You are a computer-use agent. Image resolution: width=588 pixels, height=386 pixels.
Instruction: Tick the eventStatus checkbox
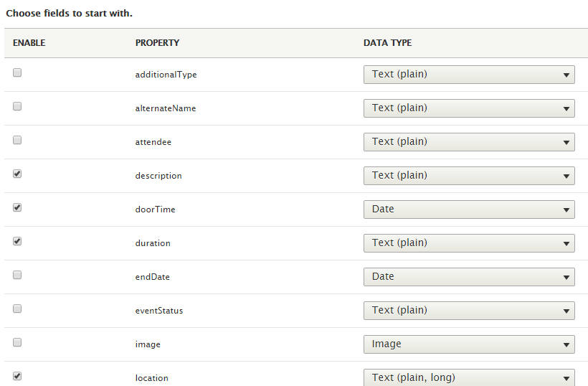(x=17, y=309)
